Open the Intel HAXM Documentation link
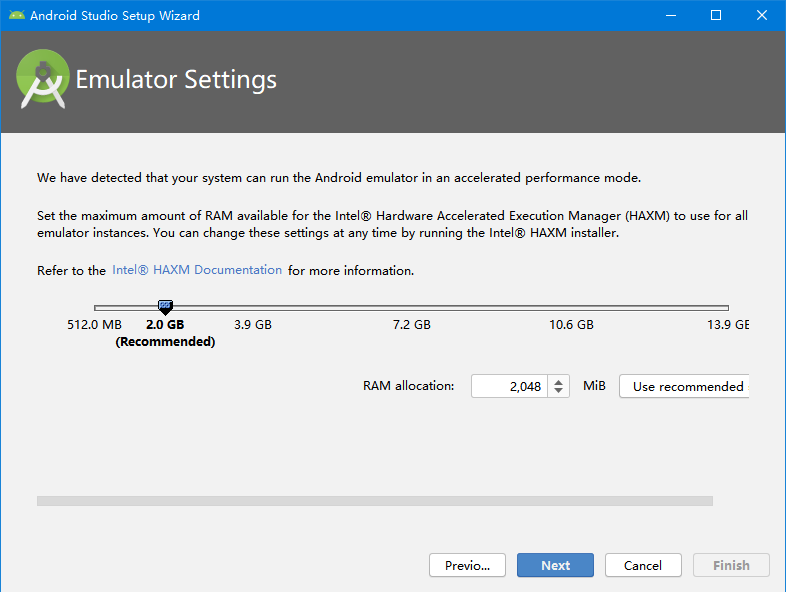The height and width of the screenshot is (592, 786). coord(197,270)
